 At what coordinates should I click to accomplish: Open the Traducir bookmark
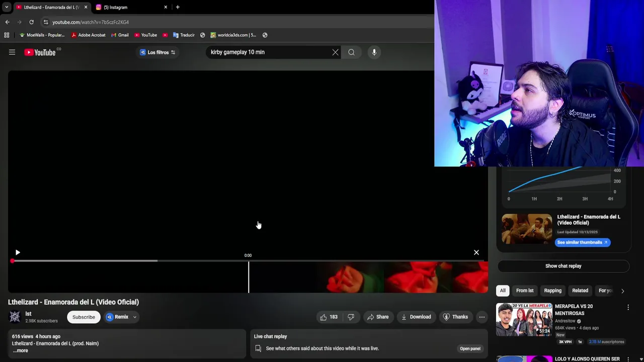click(184, 35)
